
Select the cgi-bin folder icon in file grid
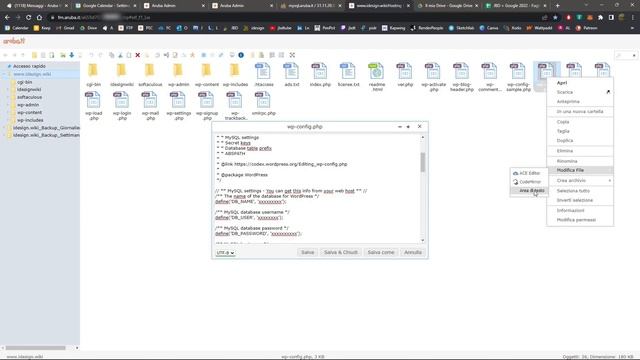coord(93,71)
